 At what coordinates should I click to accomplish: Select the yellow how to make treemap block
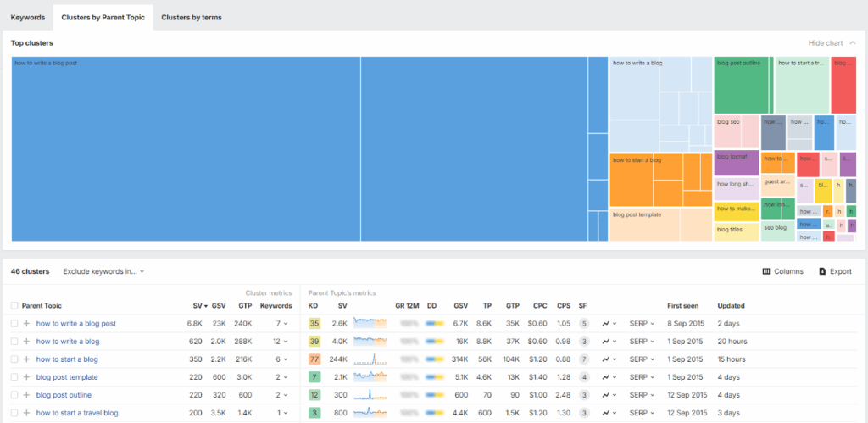[x=737, y=212]
